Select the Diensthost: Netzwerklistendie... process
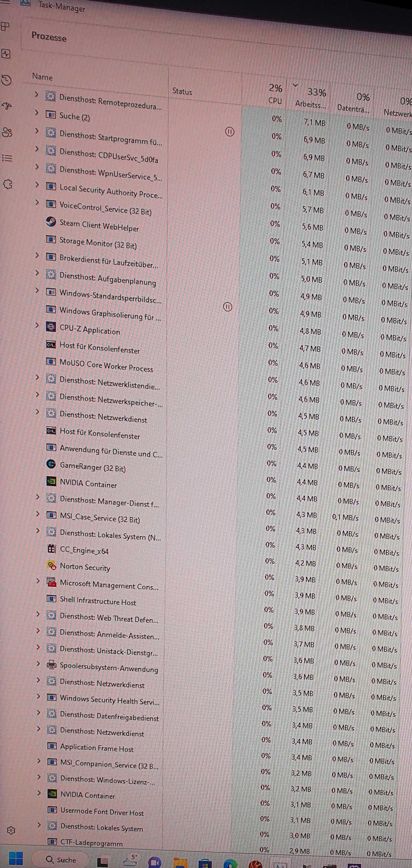412x868 pixels. pos(110,383)
